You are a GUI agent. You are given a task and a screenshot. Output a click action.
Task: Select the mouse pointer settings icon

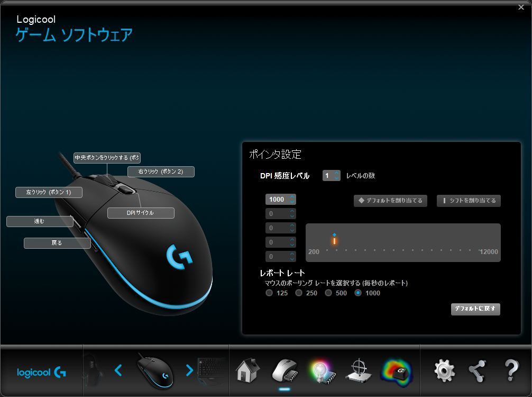tap(285, 371)
